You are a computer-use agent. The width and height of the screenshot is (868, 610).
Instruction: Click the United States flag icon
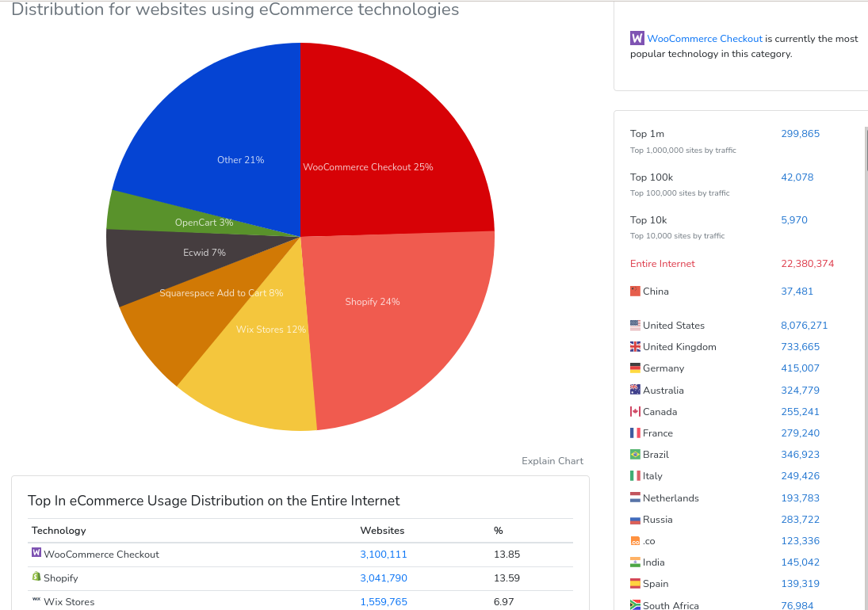(x=635, y=325)
